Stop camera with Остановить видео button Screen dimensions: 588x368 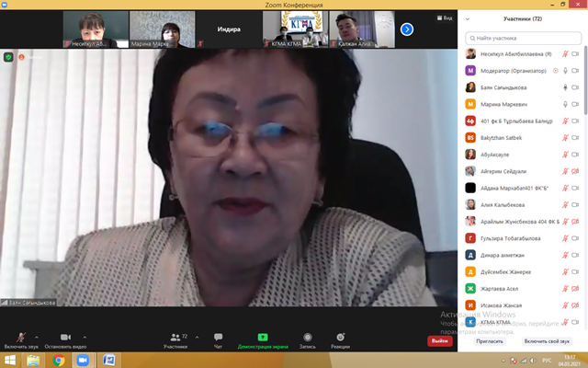click(65, 340)
